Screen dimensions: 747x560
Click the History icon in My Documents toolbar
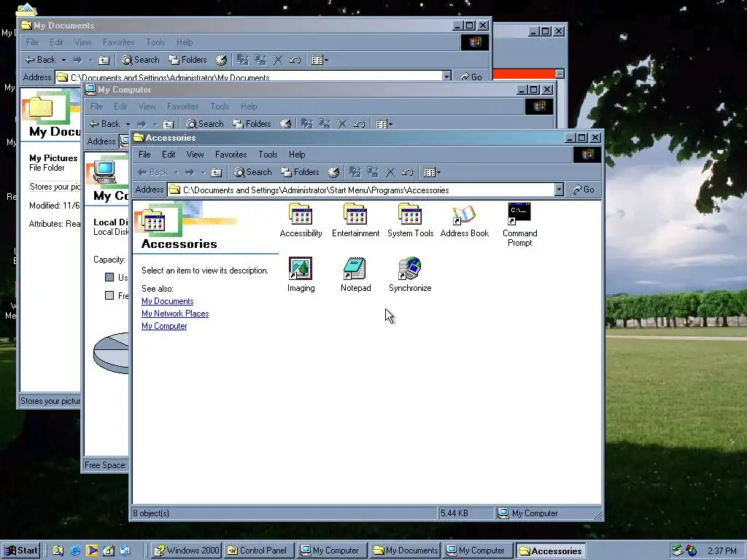(x=221, y=60)
